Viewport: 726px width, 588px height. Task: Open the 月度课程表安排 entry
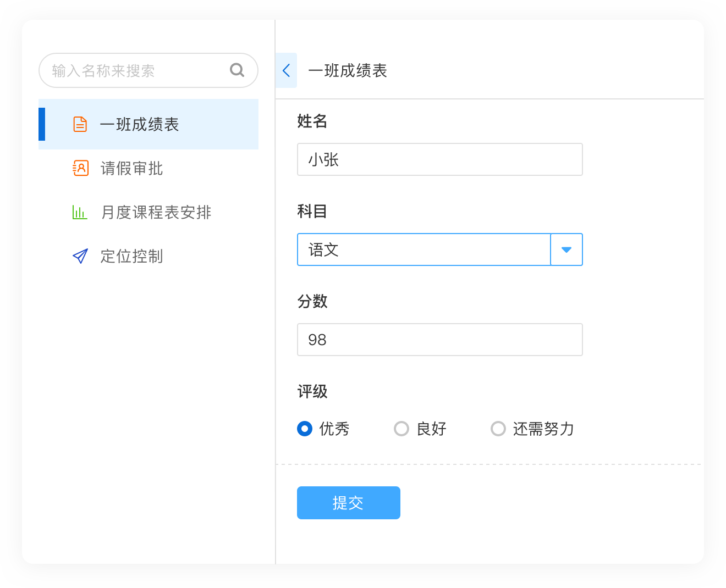pos(156,213)
